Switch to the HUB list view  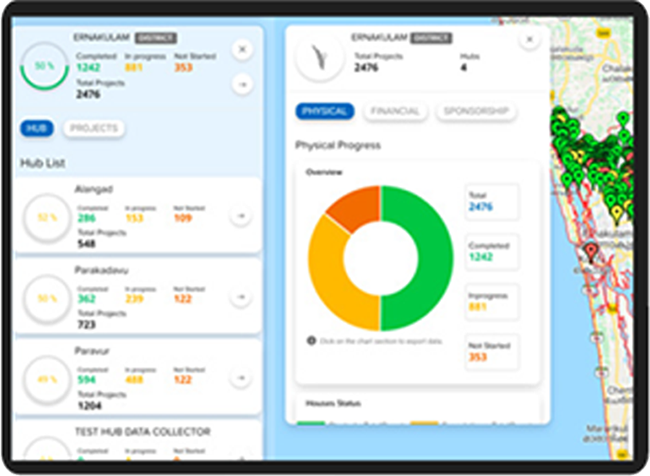(x=38, y=128)
